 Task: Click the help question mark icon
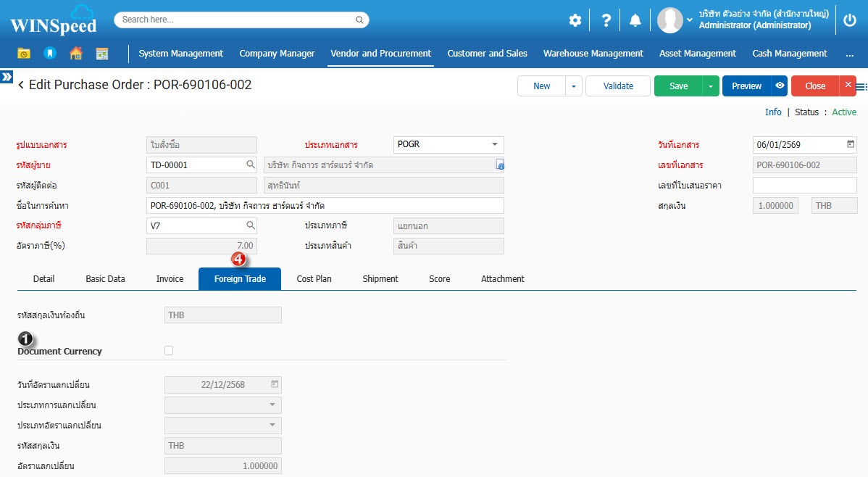click(606, 20)
